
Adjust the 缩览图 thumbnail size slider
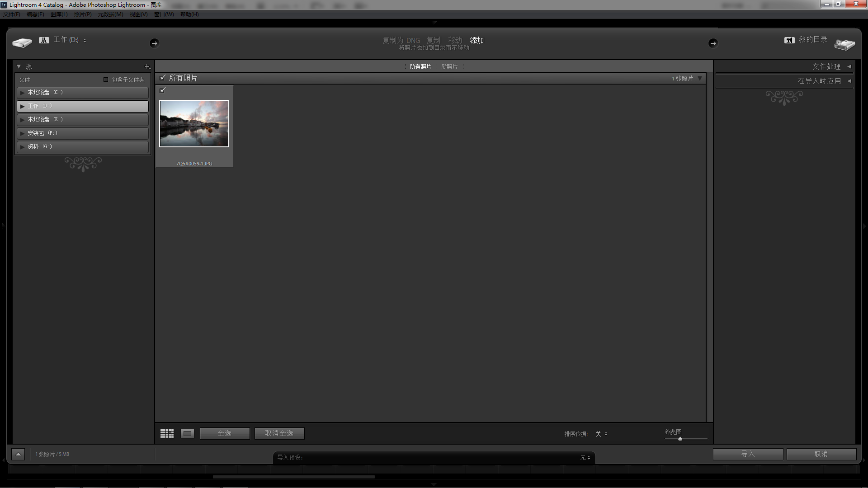[680, 439]
